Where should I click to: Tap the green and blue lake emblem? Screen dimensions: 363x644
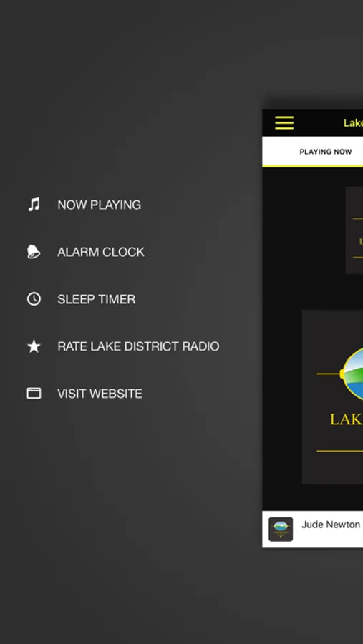(353, 374)
